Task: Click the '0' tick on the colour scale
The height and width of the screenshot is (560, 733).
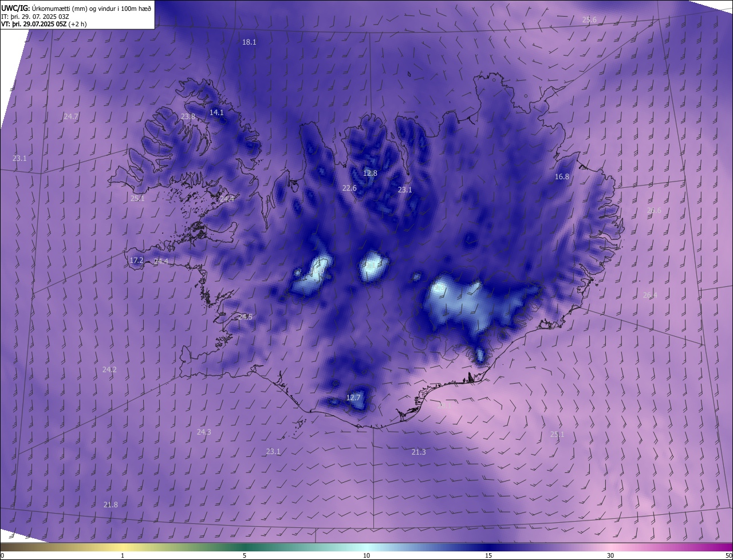Action: pos(2,556)
